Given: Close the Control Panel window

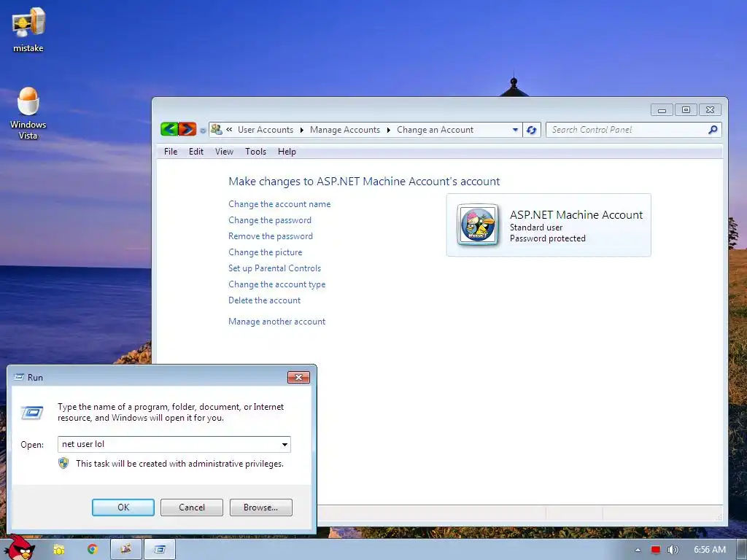Looking at the screenshot, I should 710,110.
